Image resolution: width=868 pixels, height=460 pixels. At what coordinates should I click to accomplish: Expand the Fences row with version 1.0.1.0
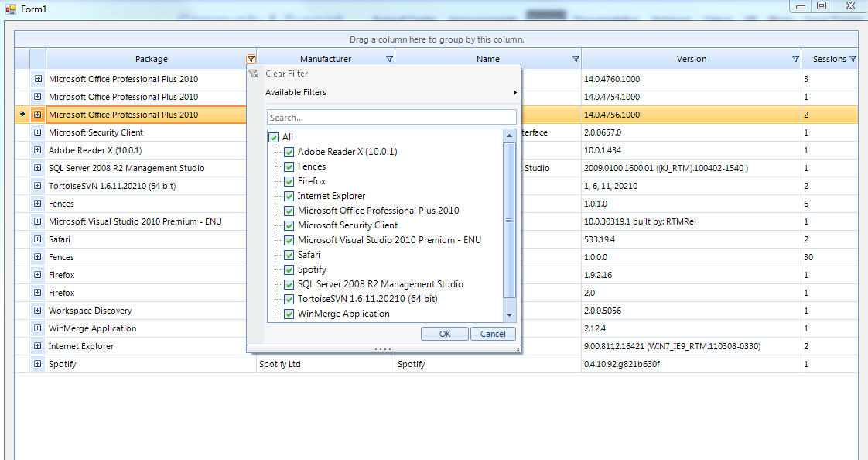pyautogui.click(x=38, y=204)
